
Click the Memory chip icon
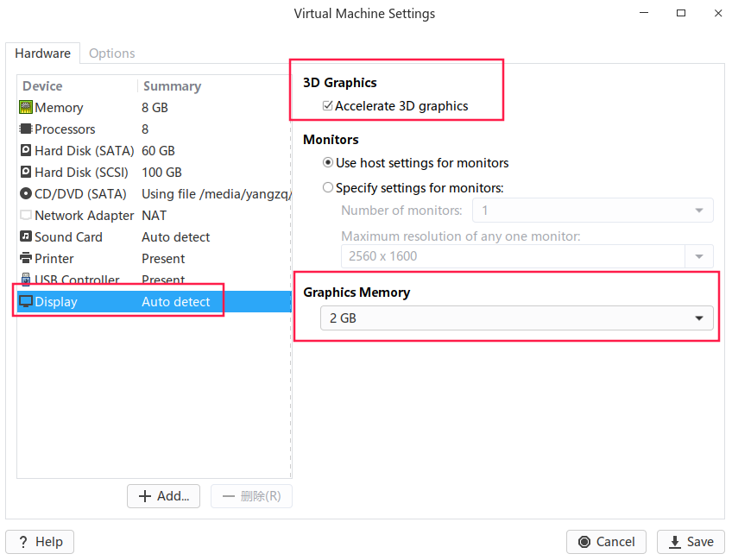pyautogui.click(x=26, y=108)
